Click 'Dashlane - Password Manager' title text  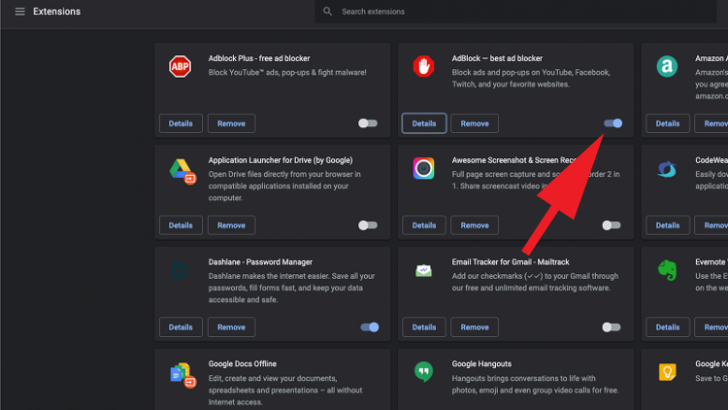(260, 262)
